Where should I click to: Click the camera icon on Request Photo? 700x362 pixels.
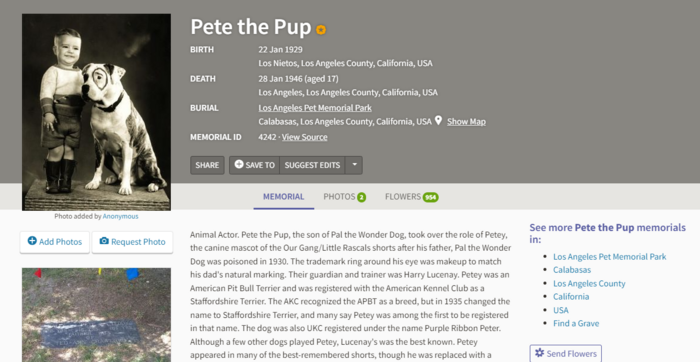(x=104, y=241)
